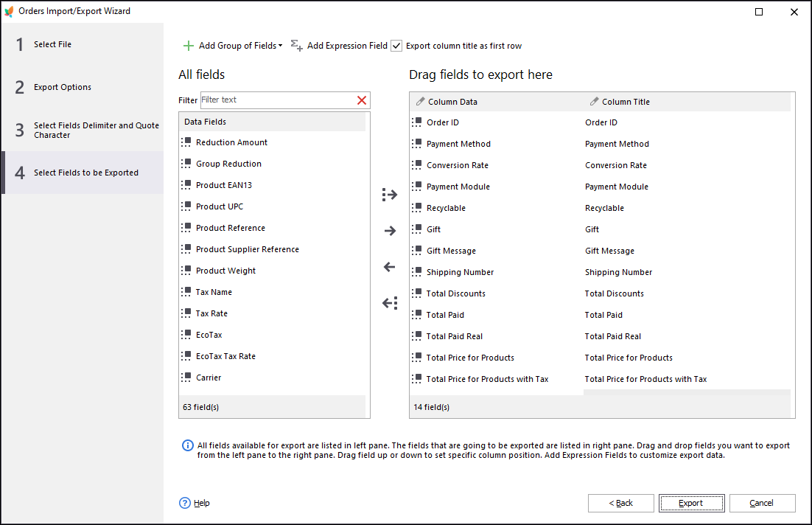Click the Data Fields group header
812x525 pixels.
(273, 122)
